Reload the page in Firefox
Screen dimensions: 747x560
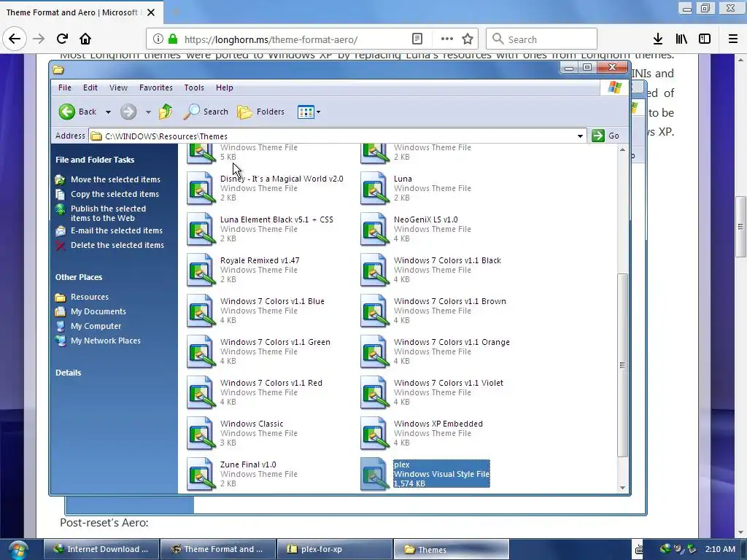tap(62, 39)
